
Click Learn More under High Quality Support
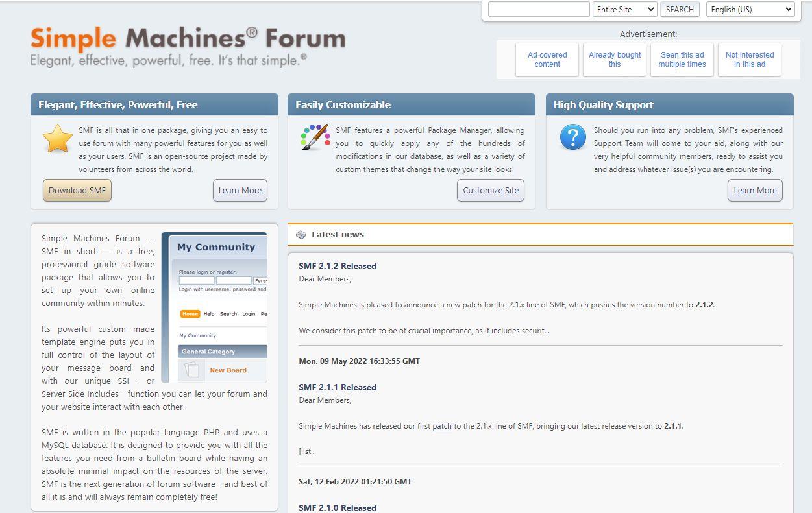pos(755,191)
